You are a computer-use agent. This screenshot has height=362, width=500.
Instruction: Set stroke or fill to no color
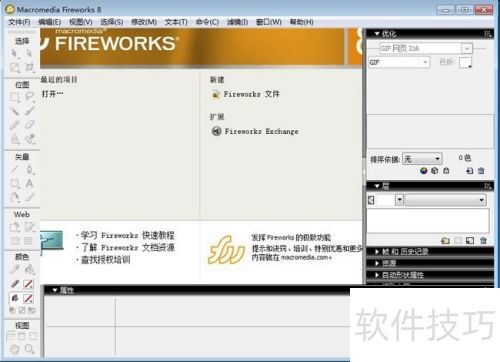tap(22, 310)
